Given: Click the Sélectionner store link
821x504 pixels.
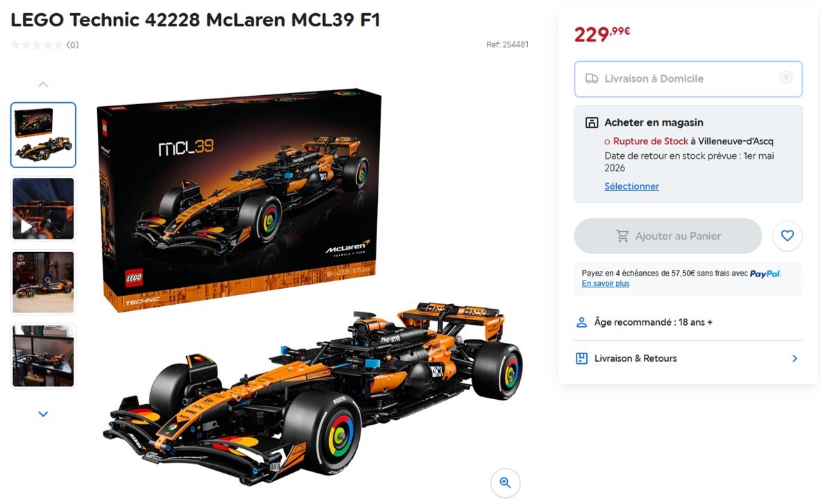Looking at the screenshot, I should (x=631, y=186).
